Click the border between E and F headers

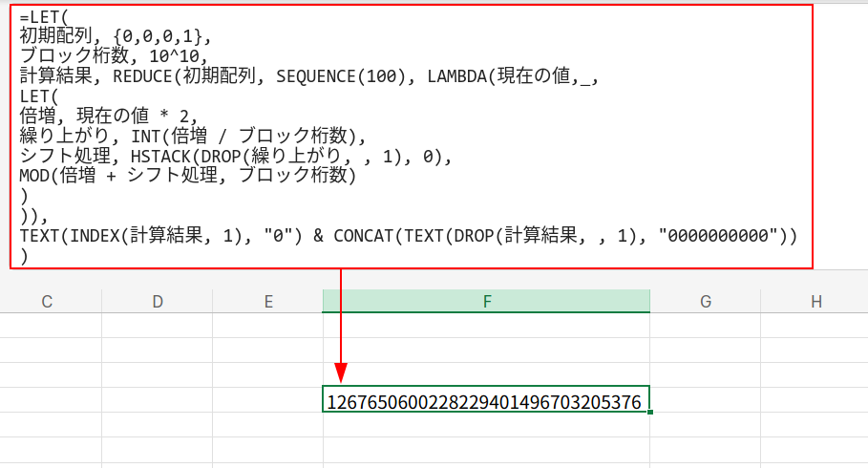click(323, 302)
